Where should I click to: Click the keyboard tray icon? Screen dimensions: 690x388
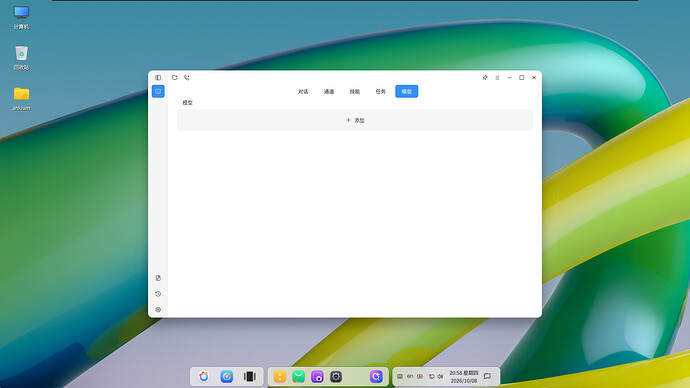tap(400, 377)
